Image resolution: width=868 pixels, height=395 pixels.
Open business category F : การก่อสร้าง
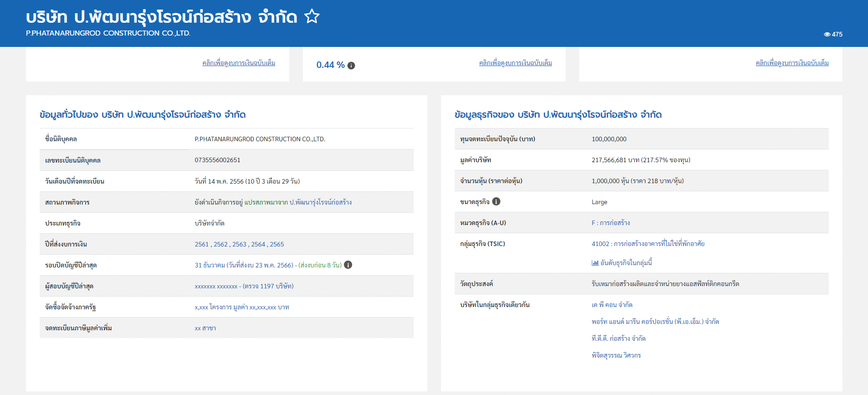[611, 223]
